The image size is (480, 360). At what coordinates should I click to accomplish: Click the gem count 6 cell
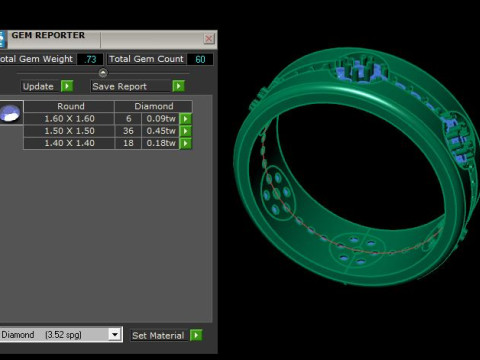click(x=128, y=119)
